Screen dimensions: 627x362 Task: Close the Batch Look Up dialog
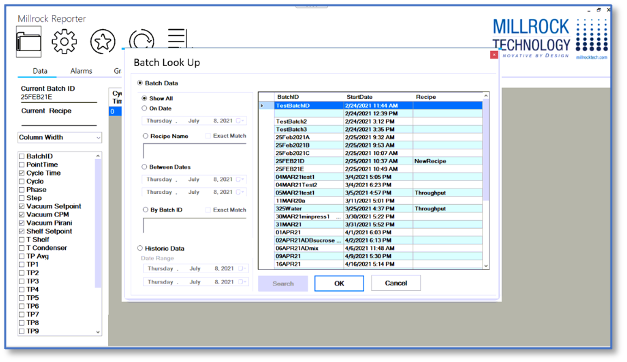point(494,54)
